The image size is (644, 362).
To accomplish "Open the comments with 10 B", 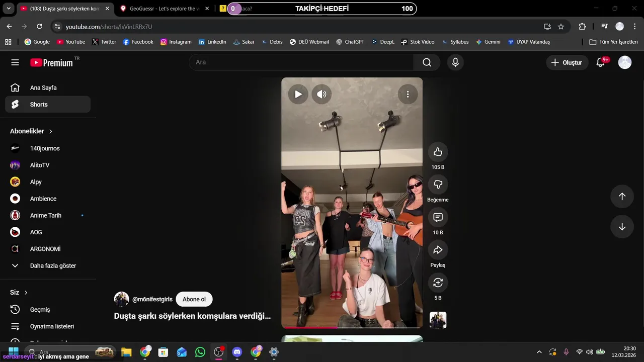I will (438, 217).
